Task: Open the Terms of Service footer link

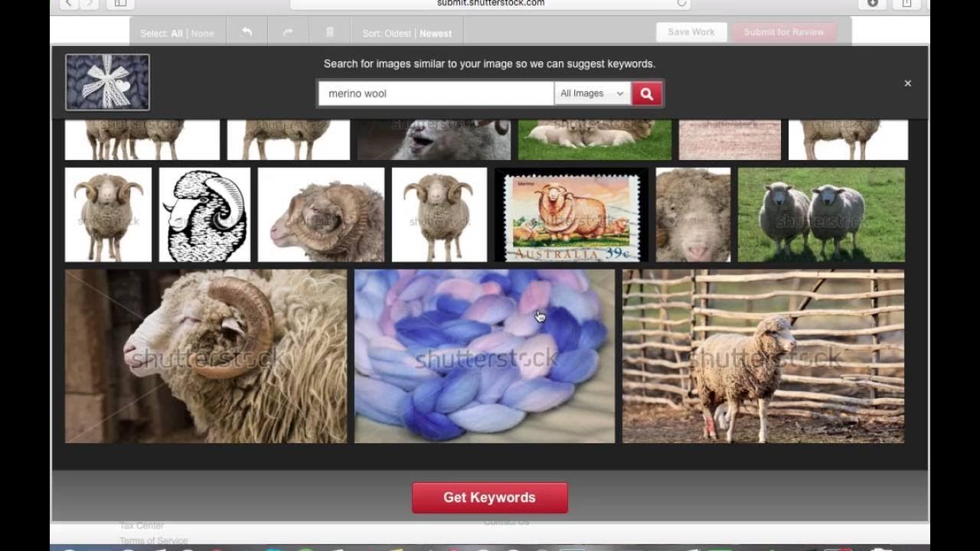Action: click(153, 540)
